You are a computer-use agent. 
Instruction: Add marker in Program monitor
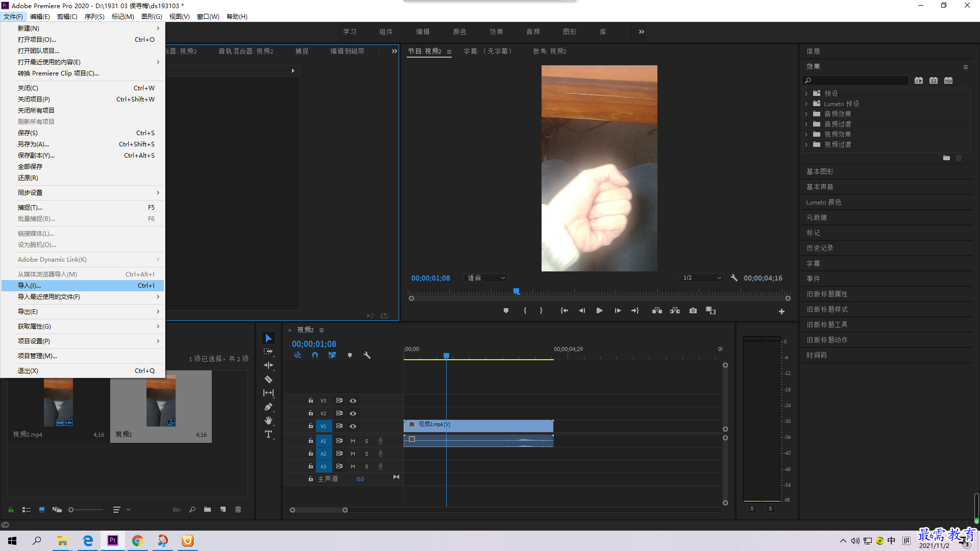506,311
